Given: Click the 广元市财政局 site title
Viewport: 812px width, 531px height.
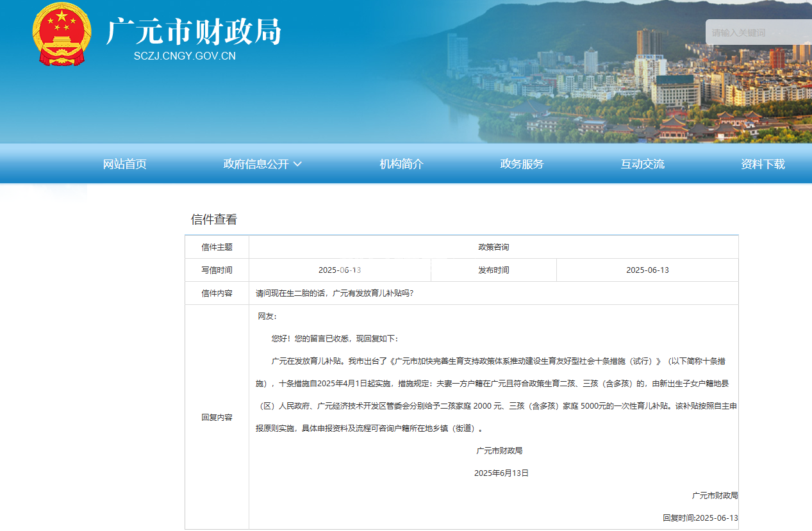Looking at the screenshot, I should tap(194, 31).
